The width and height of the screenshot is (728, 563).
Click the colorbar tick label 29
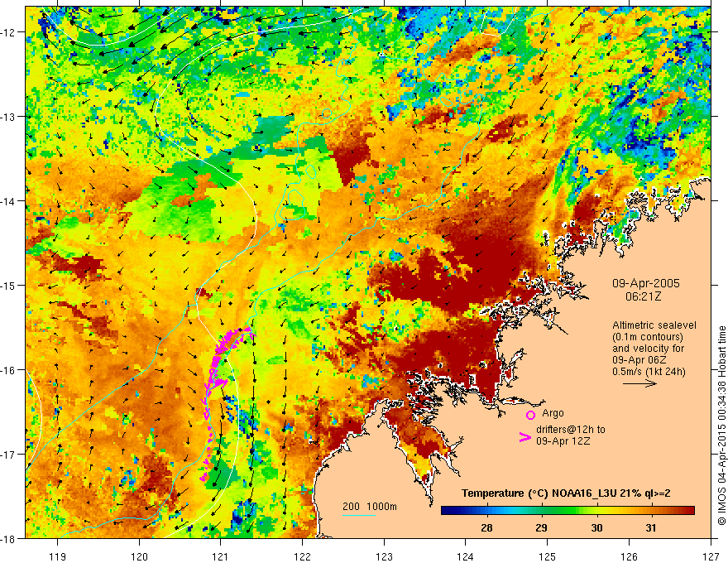[x=541, y=527]
